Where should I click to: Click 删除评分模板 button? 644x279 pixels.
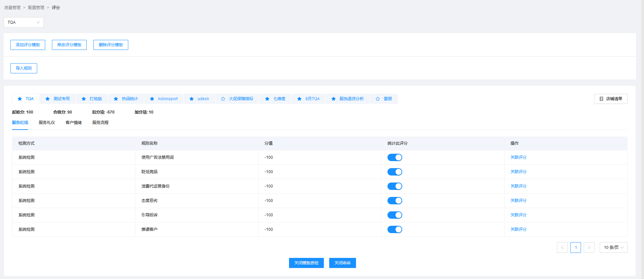(x=111, y=45)
